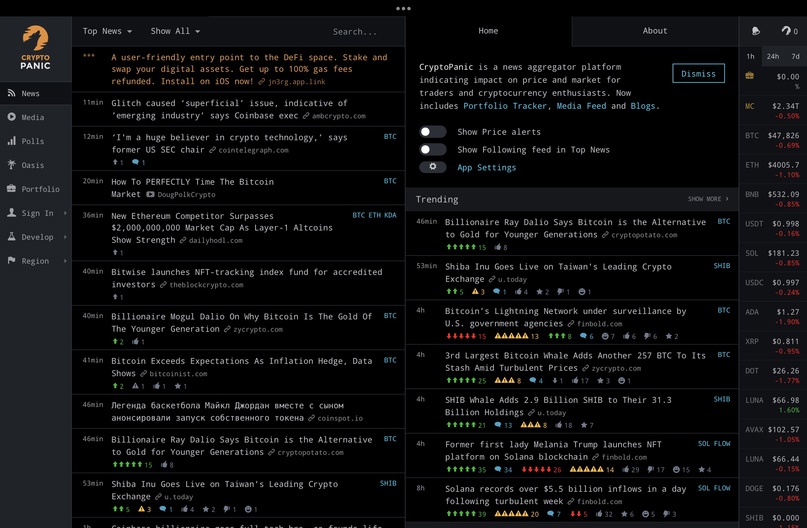Viewport: 807px width, 528px height.
Task: Click upvote arrow on Bitwise NFT-tracking fund story
Action: (x=115, y=297)
